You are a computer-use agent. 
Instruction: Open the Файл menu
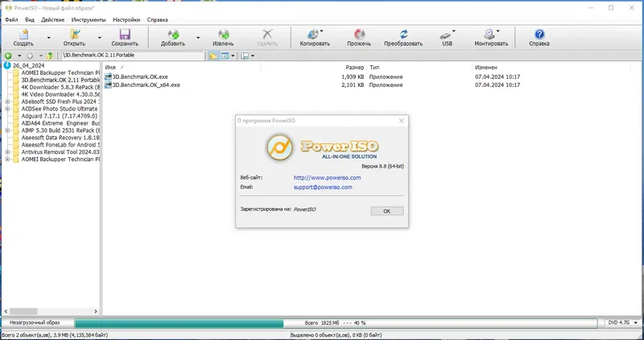click(11, 19)
